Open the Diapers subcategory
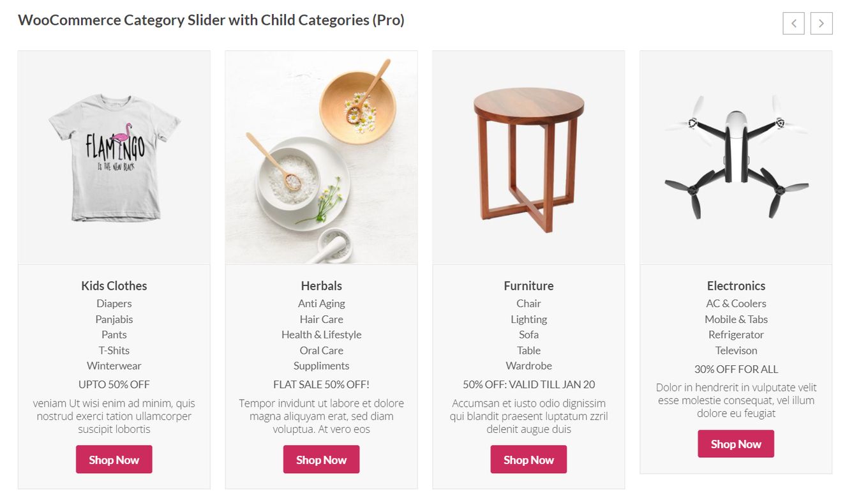The width and height of the screenshot is (868, 498). point(114,304)
